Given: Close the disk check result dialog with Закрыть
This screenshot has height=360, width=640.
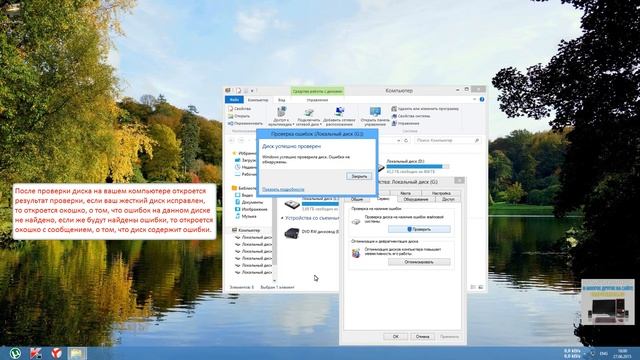Looking at the screenshot, I should tap(359, 176).
